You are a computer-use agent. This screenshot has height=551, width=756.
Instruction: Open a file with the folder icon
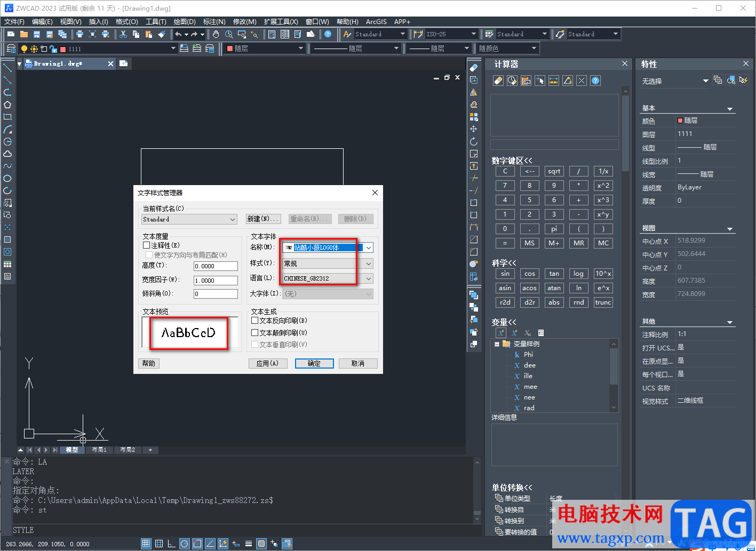(24, 34)
